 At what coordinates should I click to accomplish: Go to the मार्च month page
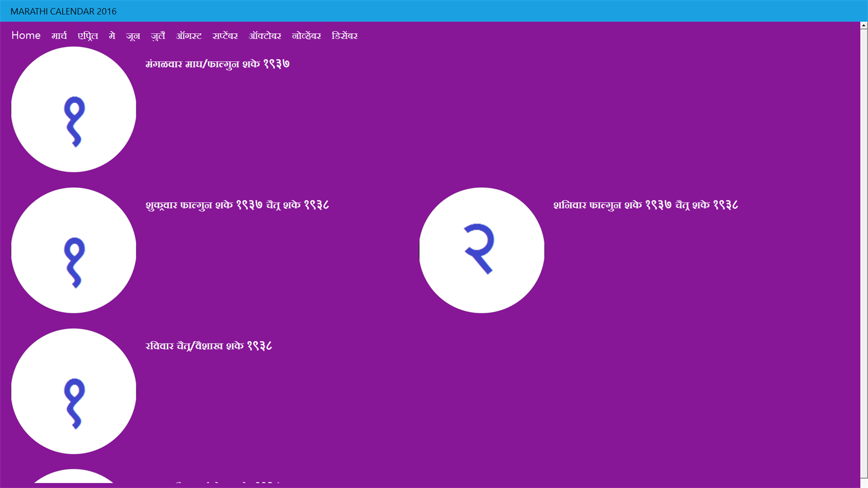click(59, 36)
